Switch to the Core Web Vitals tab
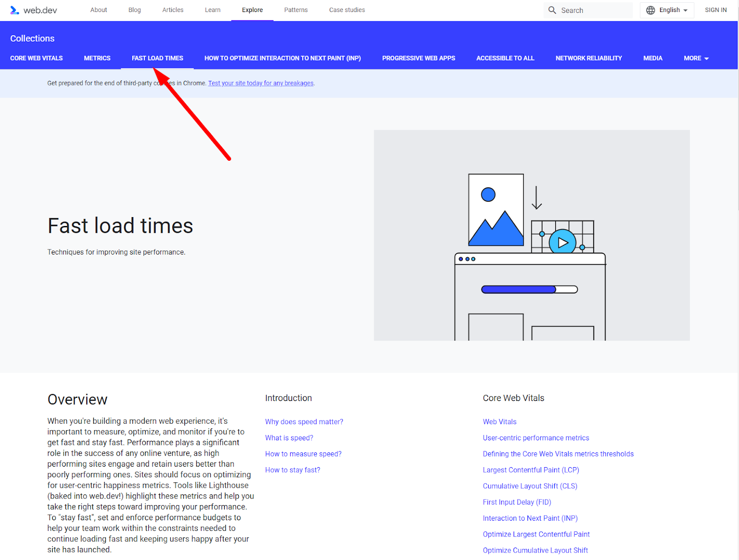The width and height of the screenshot is (739, 560). [x=36, y=58]
